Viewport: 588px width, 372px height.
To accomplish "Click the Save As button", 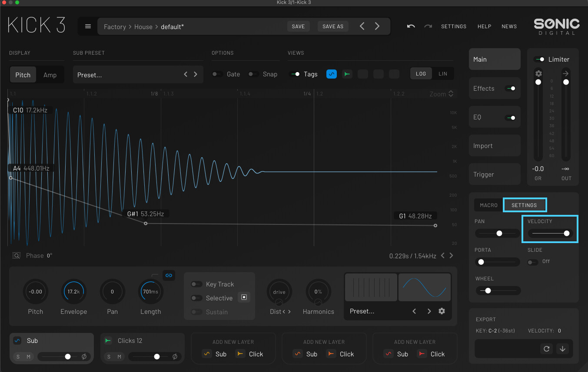I will pyautogui.click(x=333, y=26).
